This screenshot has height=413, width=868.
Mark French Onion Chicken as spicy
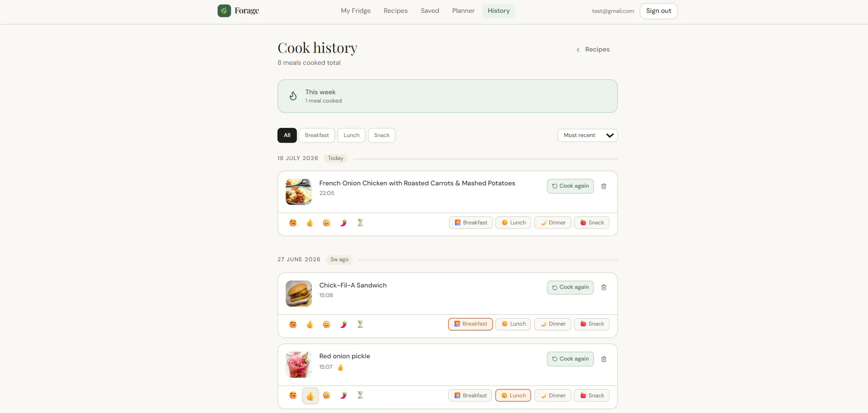coord(344,223)
